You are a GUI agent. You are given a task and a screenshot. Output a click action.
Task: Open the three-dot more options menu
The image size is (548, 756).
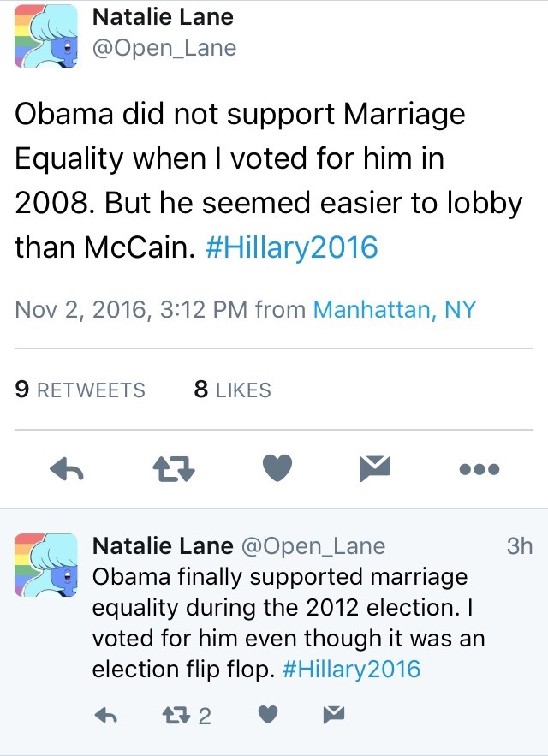point(479,469)
